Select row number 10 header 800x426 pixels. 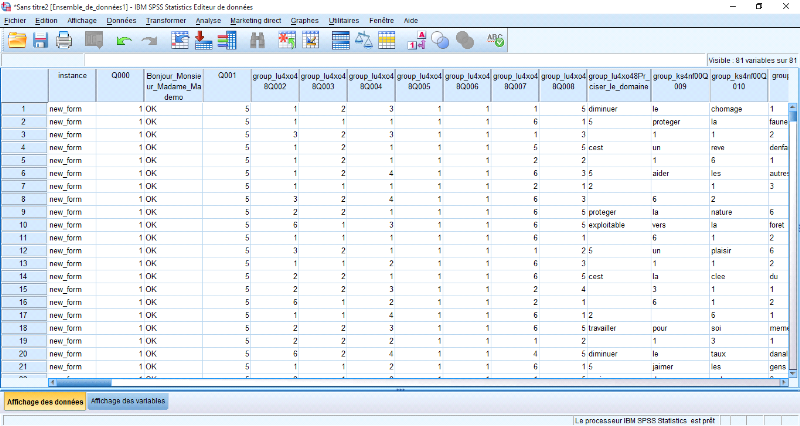(x=23, y=227)
